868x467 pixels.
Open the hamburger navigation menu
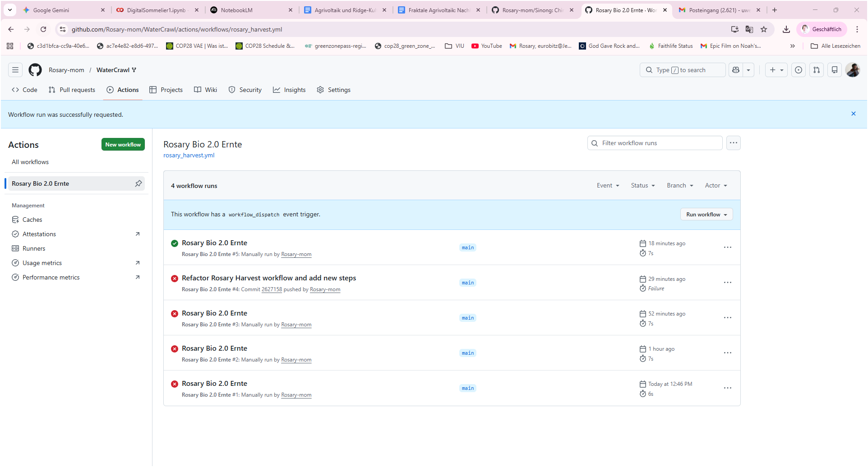point(15,70)
